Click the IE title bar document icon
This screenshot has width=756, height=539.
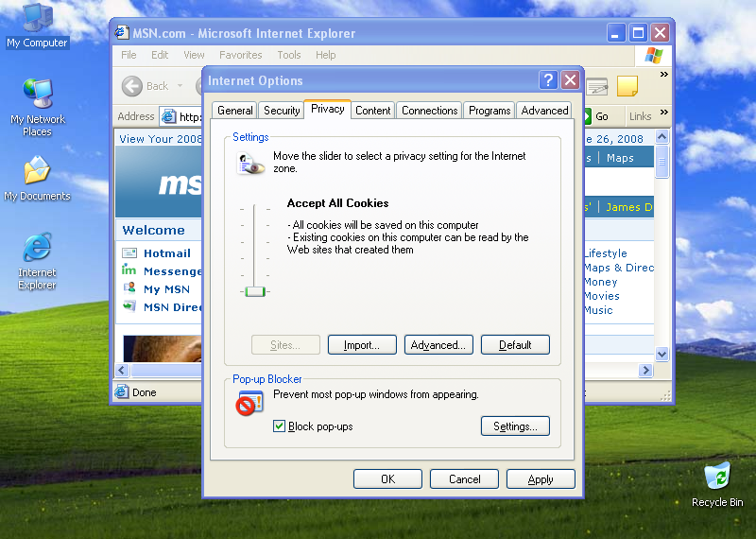pyautogui.click(x=122, y=33)
